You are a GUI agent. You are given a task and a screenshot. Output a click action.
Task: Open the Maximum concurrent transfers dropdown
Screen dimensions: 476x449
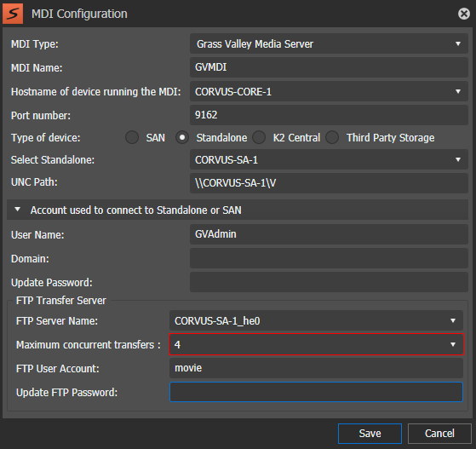316,344
